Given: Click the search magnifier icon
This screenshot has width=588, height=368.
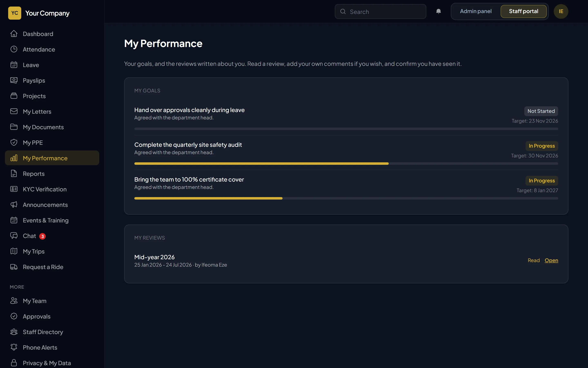Looking at the screenshot, I should click(343, 11).
